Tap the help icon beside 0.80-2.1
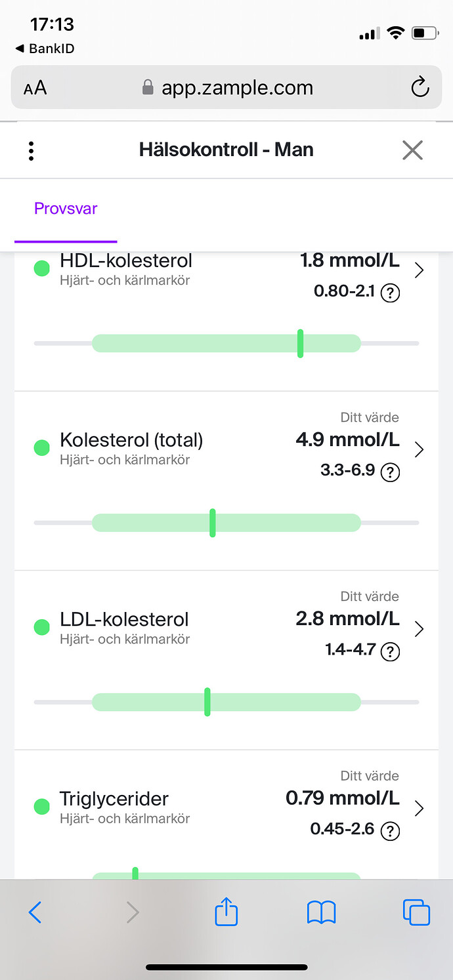The image size is (453, 980). point(390,293)
